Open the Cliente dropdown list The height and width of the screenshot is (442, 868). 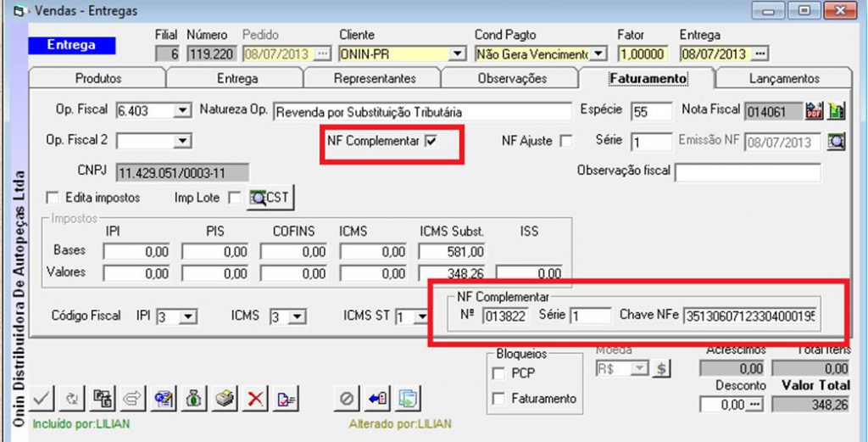point(457,54)
